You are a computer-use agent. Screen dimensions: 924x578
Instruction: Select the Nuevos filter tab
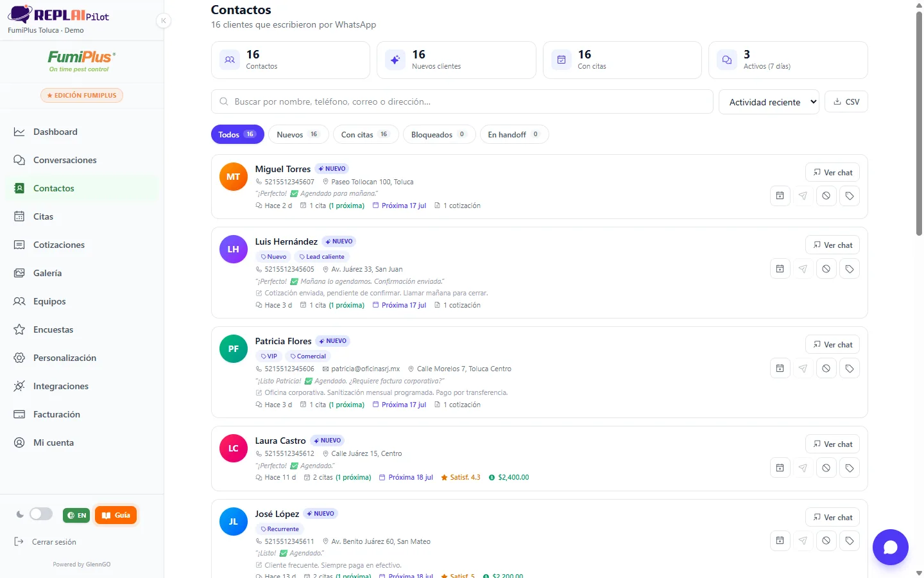(x=298, y=134)
